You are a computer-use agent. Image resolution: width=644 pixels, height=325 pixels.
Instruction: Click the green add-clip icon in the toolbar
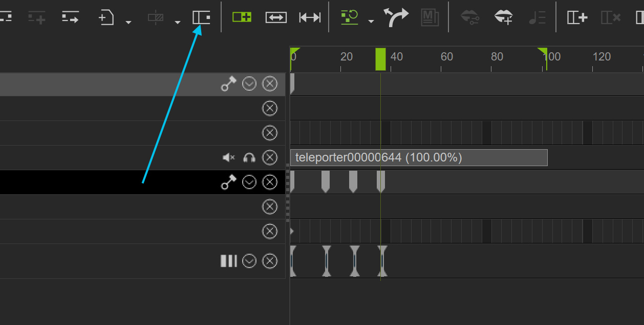242,17
